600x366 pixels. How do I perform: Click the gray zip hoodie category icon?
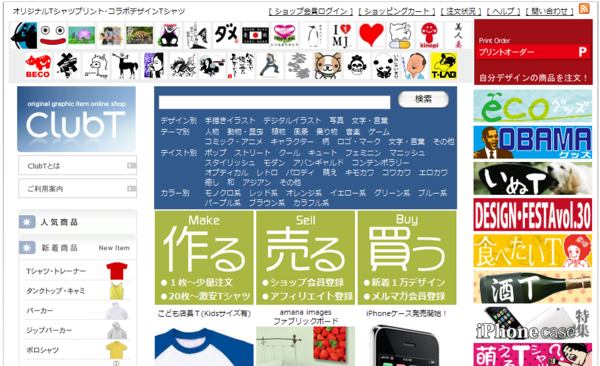[x=117, y=330]
